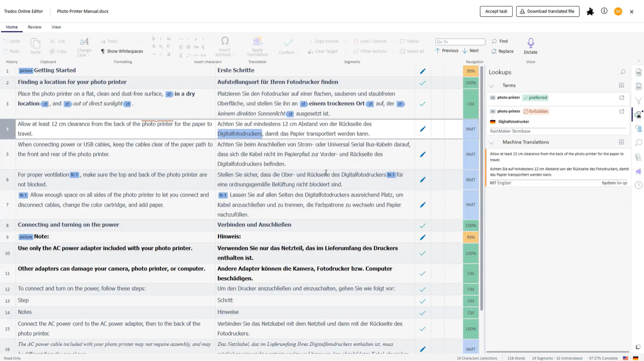The width and height of the screenshot is (644, 361).
Task: Open the Tools dropdown in Formatting
Action: tap(121, 41)
